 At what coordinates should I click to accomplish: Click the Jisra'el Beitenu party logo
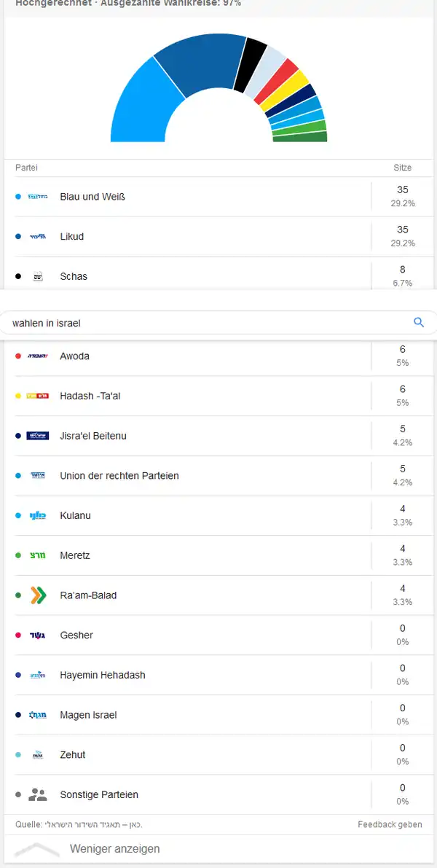click(x=38, y=436)
